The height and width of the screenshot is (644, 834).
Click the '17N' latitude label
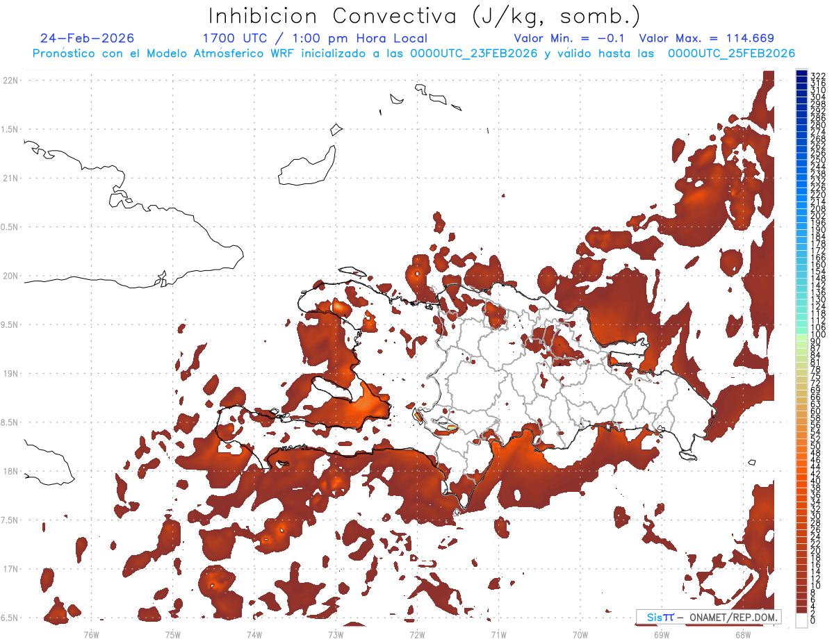tap(10, 569)
